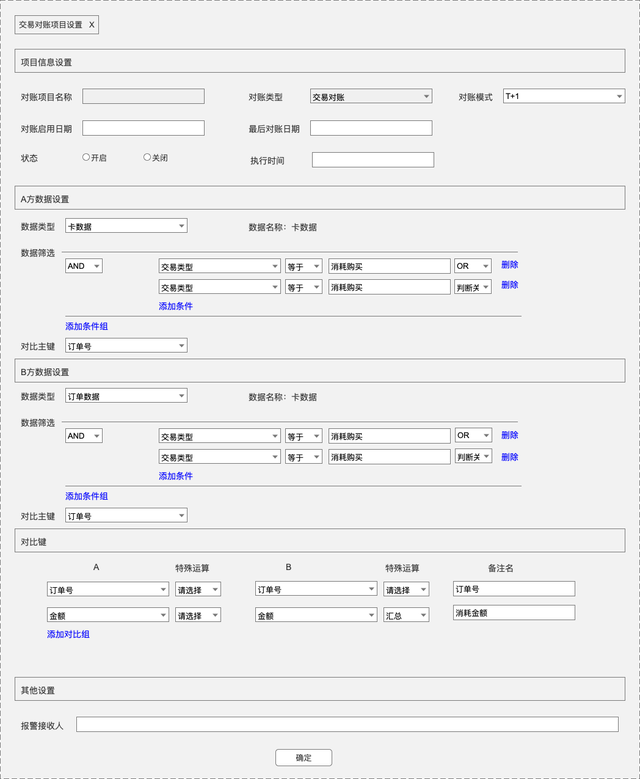This screenshot has width=640, height=779.
Task: Open the 判断关 dropdown in B方 filter
Action: (474, 456)
